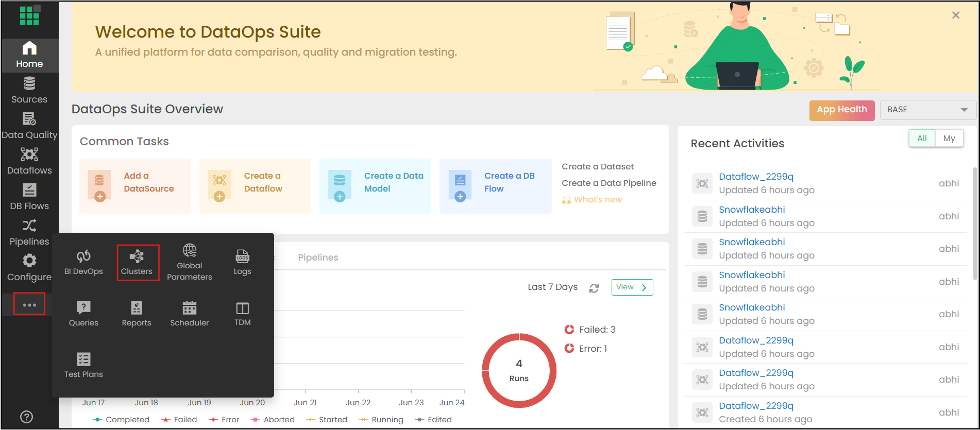Open TDM from the popup menu

pos(242,314)
